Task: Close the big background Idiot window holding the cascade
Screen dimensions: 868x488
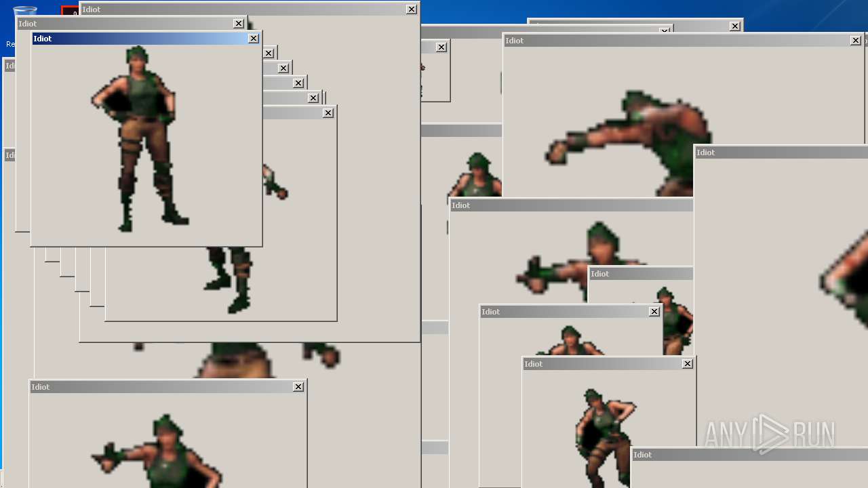Action: (412, 9)
